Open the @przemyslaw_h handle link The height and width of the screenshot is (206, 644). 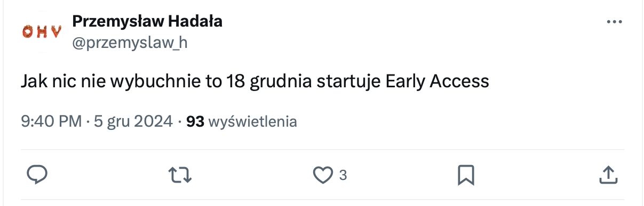pos(129,43)
